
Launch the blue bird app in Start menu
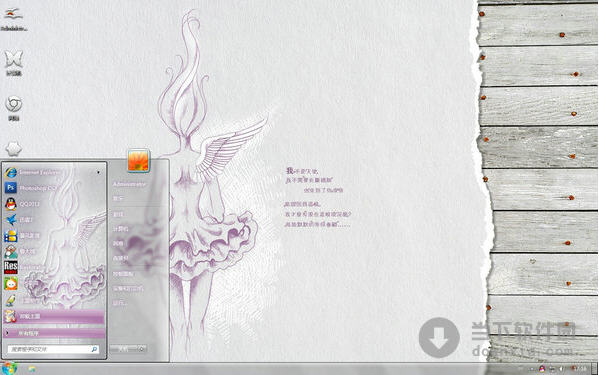point(53,220)
